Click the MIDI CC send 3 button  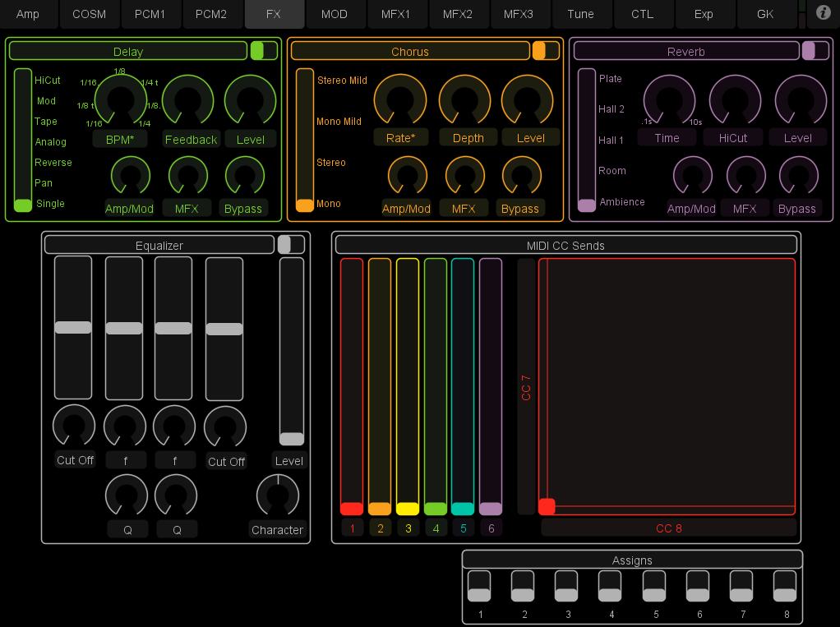408,528
